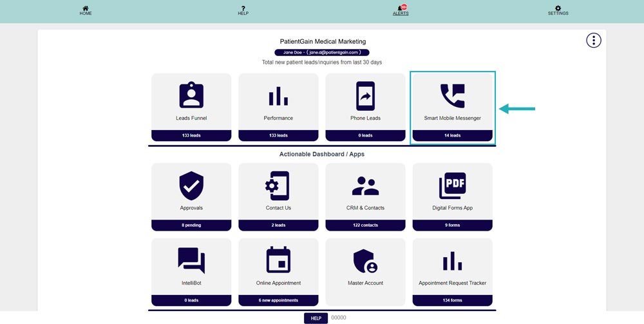This screenshot has height=324, width=644.
Task: Open the Appointment Request Tracker icon
Action: click(452, 261)
